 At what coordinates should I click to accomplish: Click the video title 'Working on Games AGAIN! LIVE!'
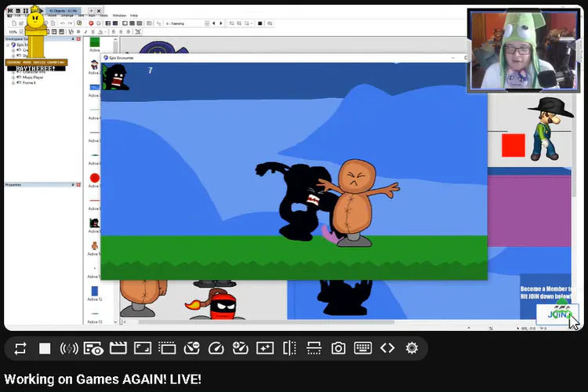tap(103, 379)
